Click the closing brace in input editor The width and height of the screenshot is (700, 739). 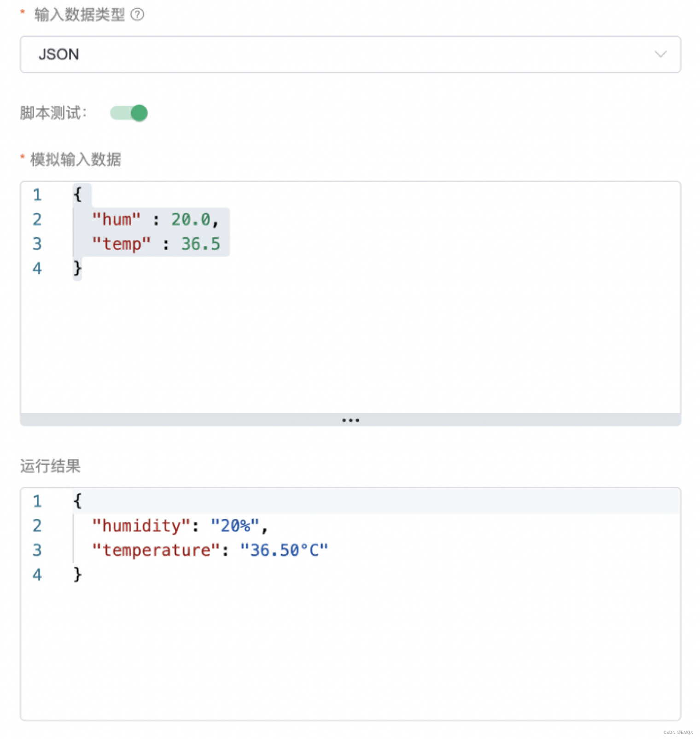pos(77,268)
